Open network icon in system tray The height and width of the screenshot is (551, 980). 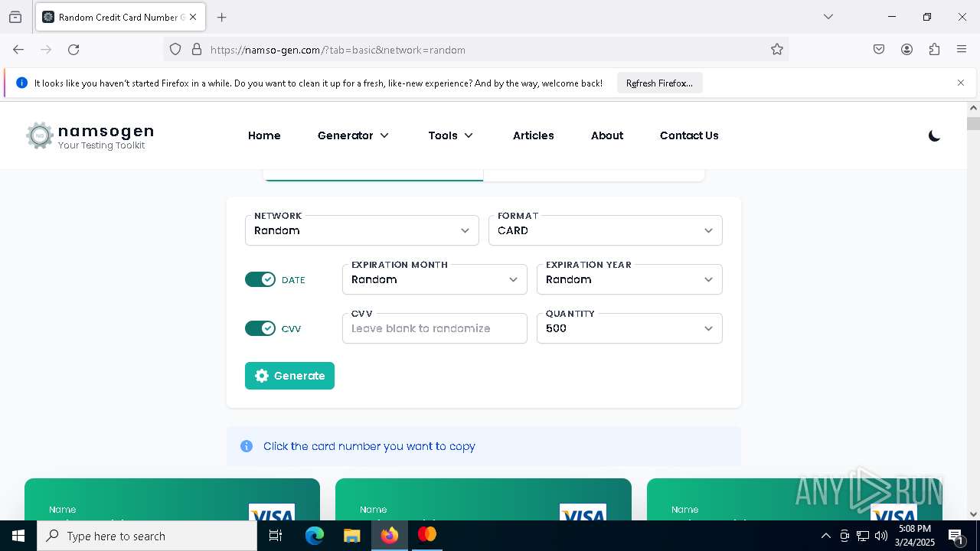(863, 536)
